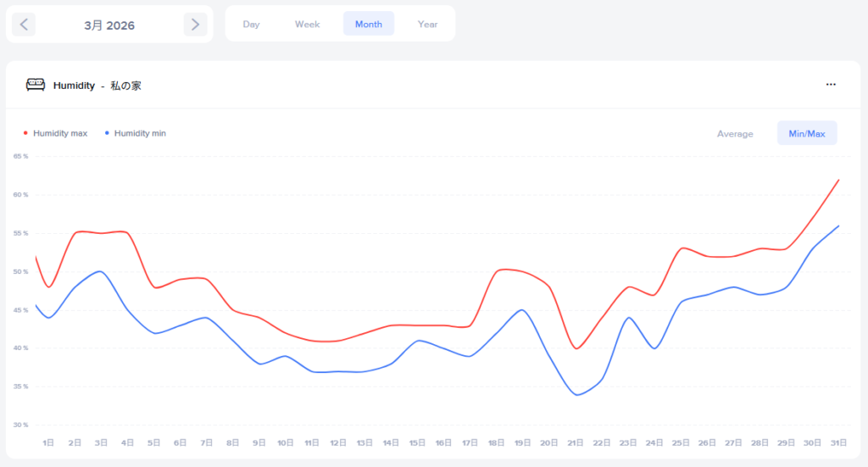Screen dimensions: 868x467
Task: Click the 3月 2026 date label
Action: tap(109, 25)
